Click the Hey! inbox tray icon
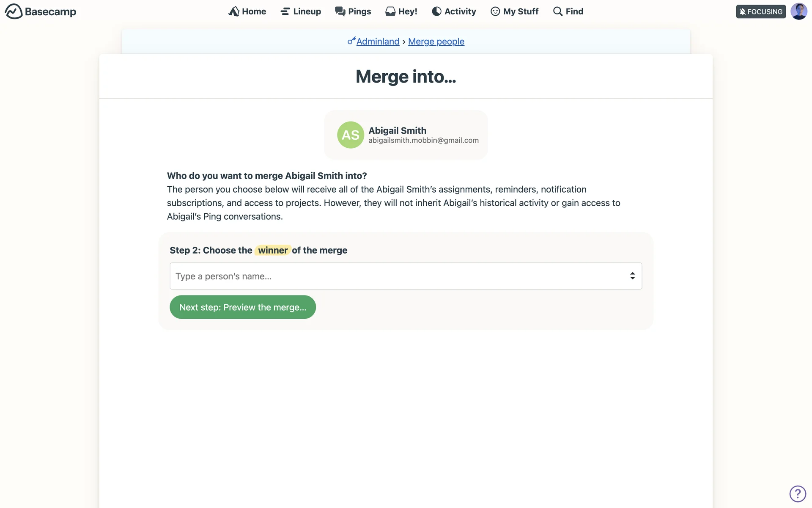 (x=390, y=11)
